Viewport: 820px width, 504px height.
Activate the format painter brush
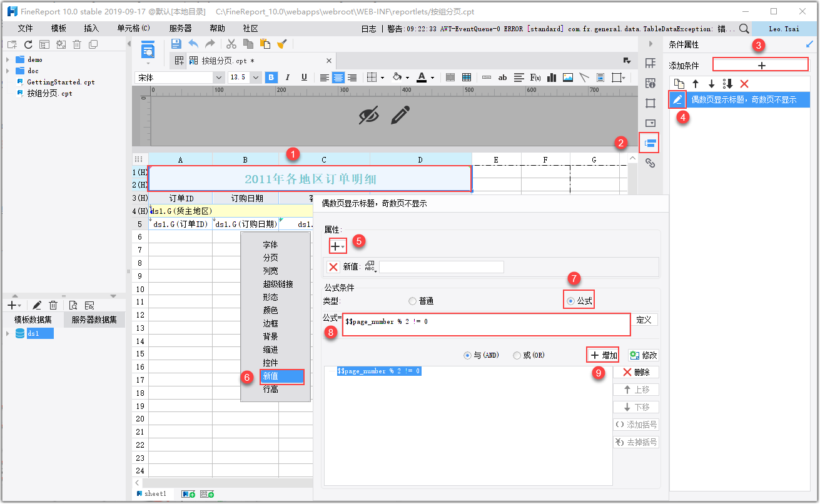tap(282, 44)
